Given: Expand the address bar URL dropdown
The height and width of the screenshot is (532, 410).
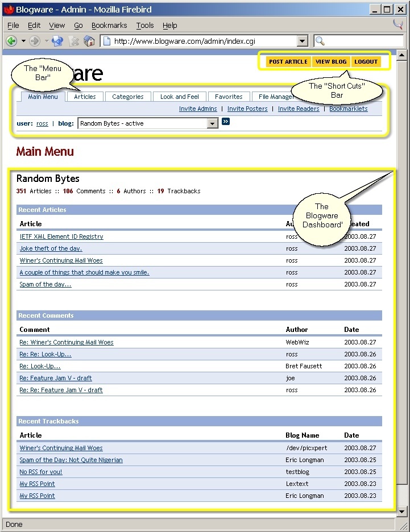Looking at the screenshot, I should (302, 41).
